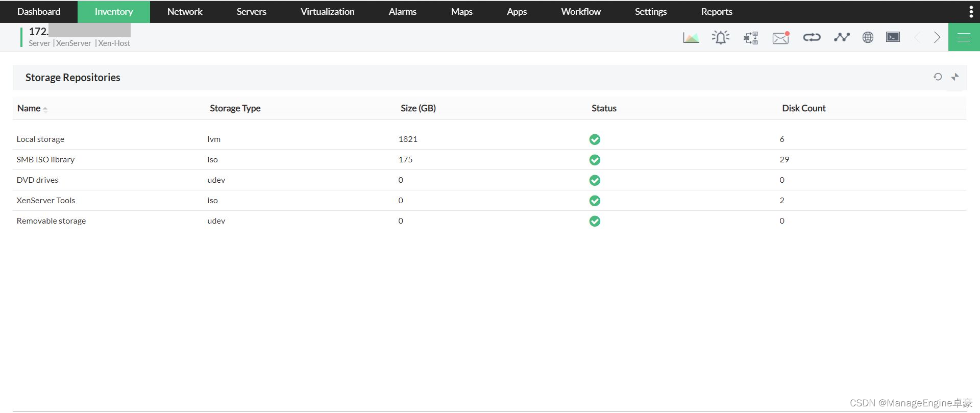Click the Size (GB) column header
The image size is (980, 413).
pyautogui.click(x=419, y=108)
